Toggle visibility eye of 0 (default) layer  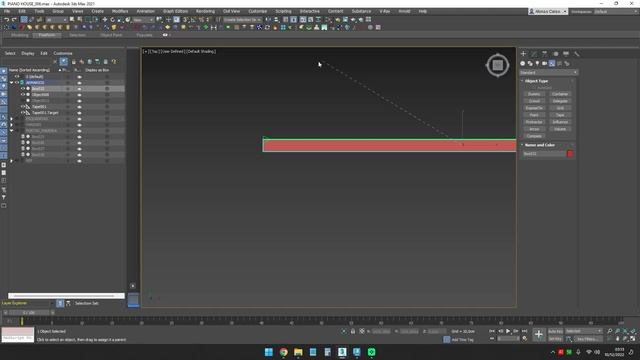pyautogui.click(x=17, y=76)
